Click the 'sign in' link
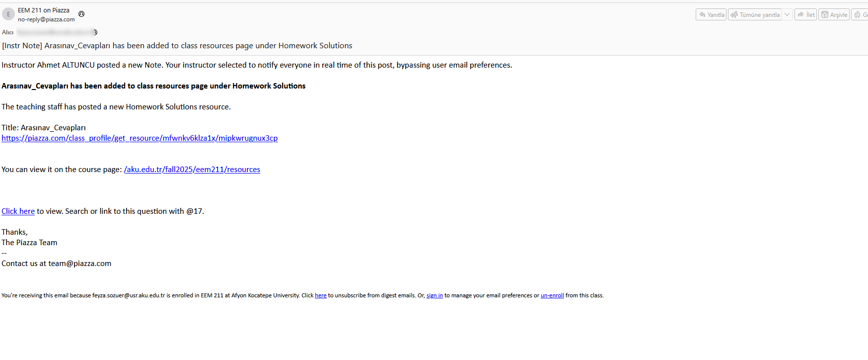This screenshot has height=360, width=868. [x=434, y=295]
